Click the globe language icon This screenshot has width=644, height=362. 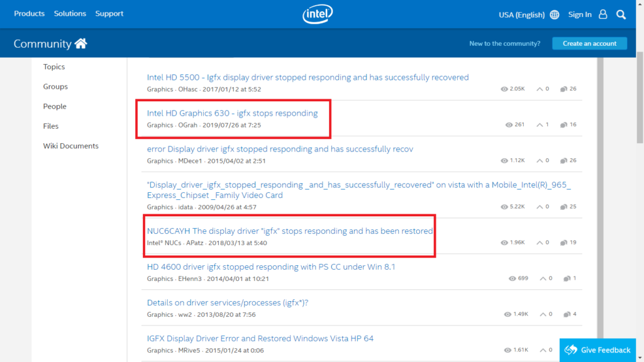[554, 14]
